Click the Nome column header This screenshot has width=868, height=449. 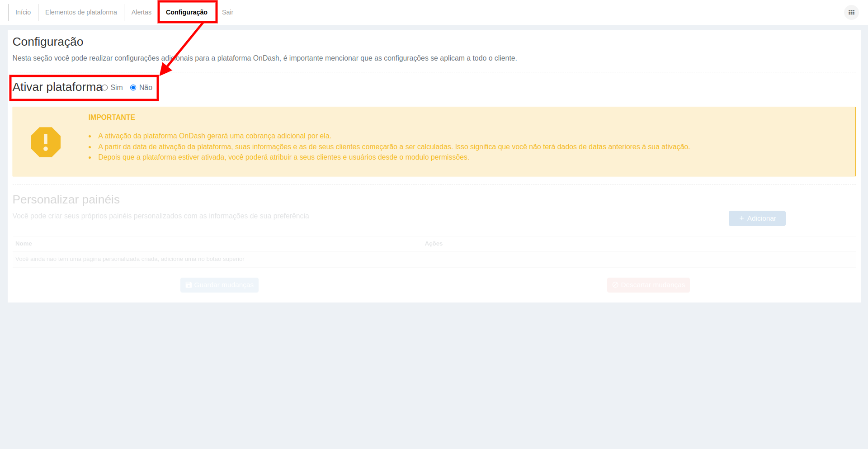(x=24, y=244)
